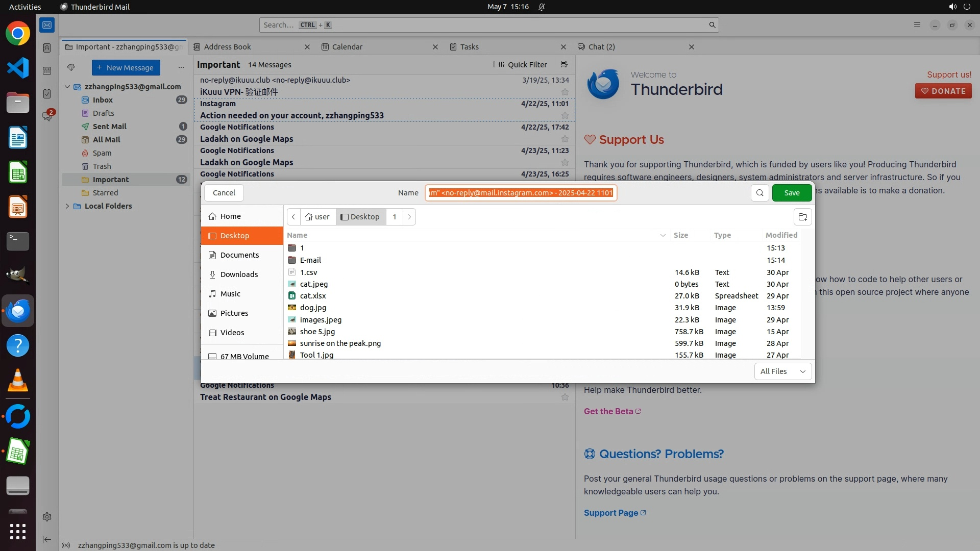Viewport: 980px width, 551px height.
Task: Click the message list display options icon
Action: tap(564, 65)
